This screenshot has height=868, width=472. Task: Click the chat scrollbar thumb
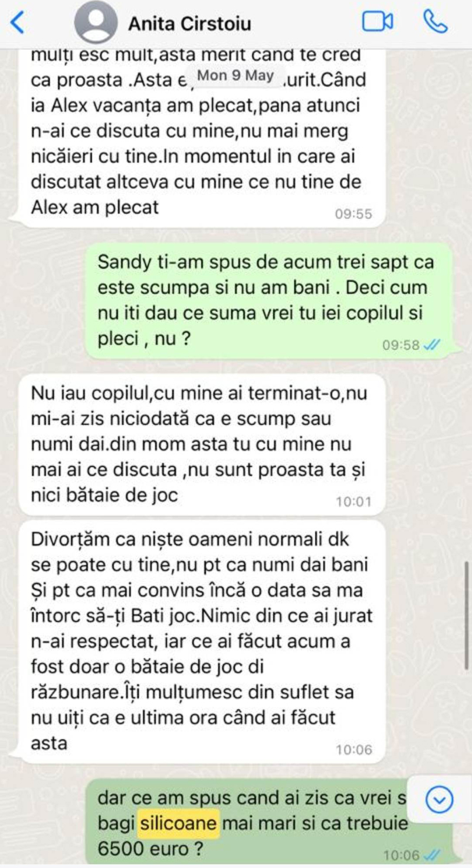point(467,615)
